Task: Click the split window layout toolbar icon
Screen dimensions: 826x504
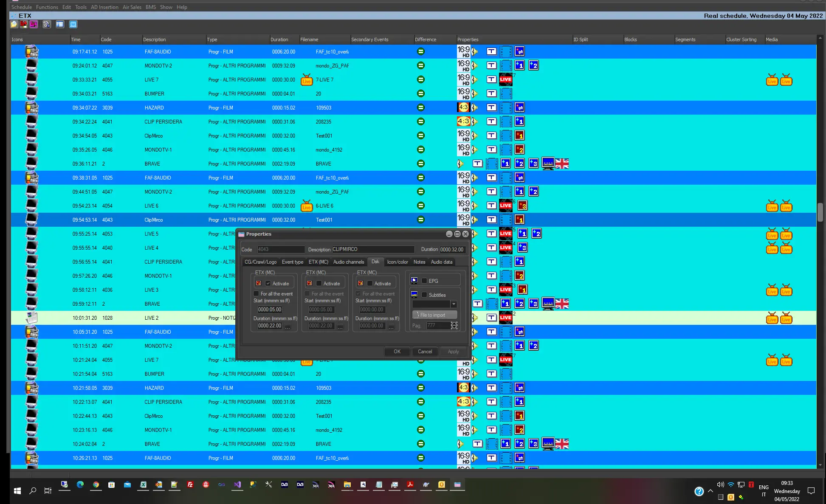Action: (x=60, y=25)
